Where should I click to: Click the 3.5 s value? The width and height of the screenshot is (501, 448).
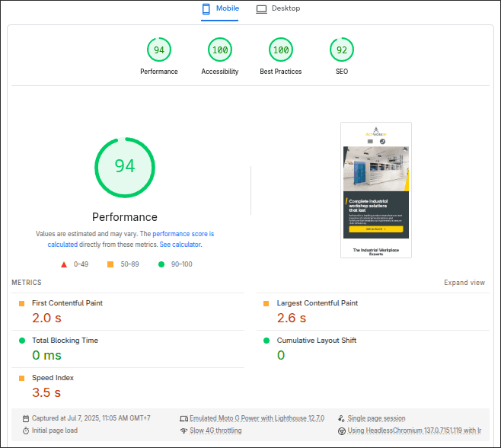pos(46,392)
